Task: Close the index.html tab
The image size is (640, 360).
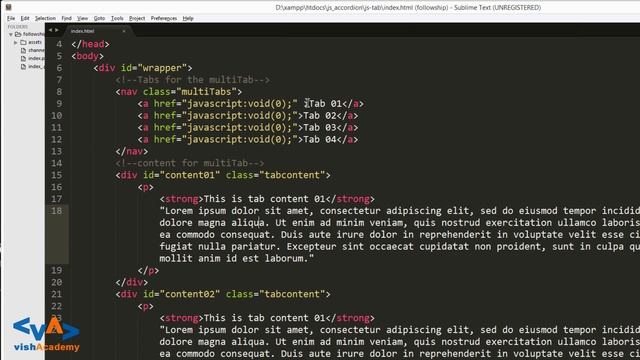Action: click(x=124, y=31)
